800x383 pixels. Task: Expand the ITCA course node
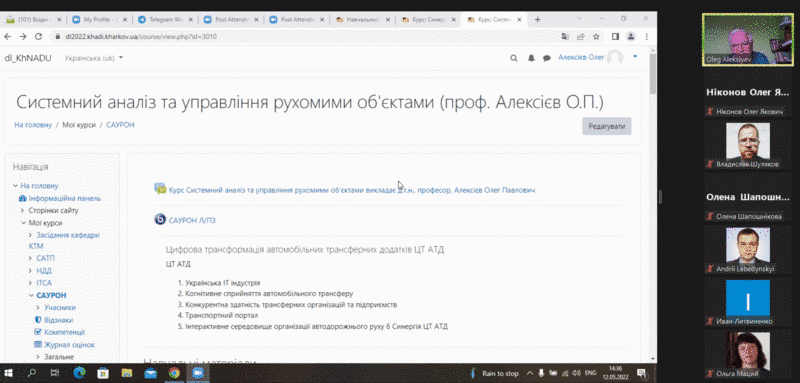[x=31, y=283]
